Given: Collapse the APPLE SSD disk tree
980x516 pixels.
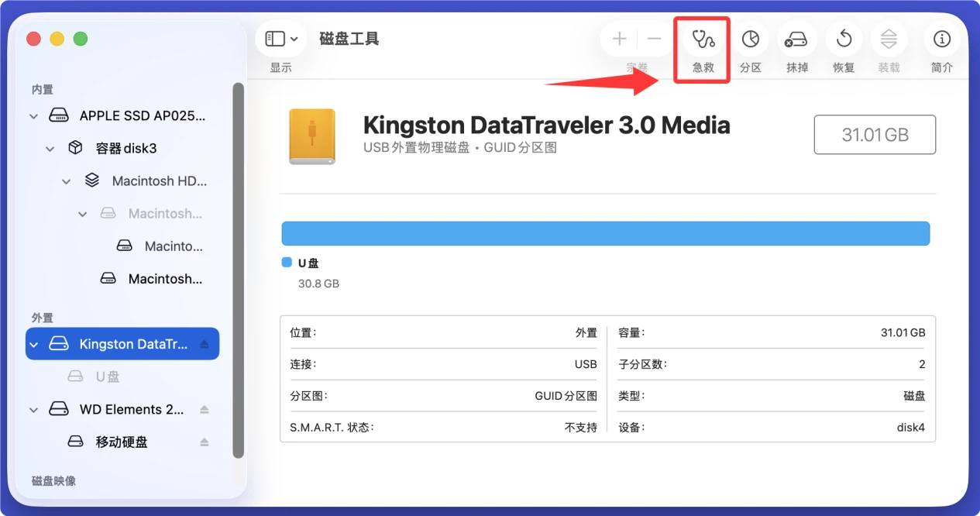Looking at the screenshot, I should (x=33, y=116).
